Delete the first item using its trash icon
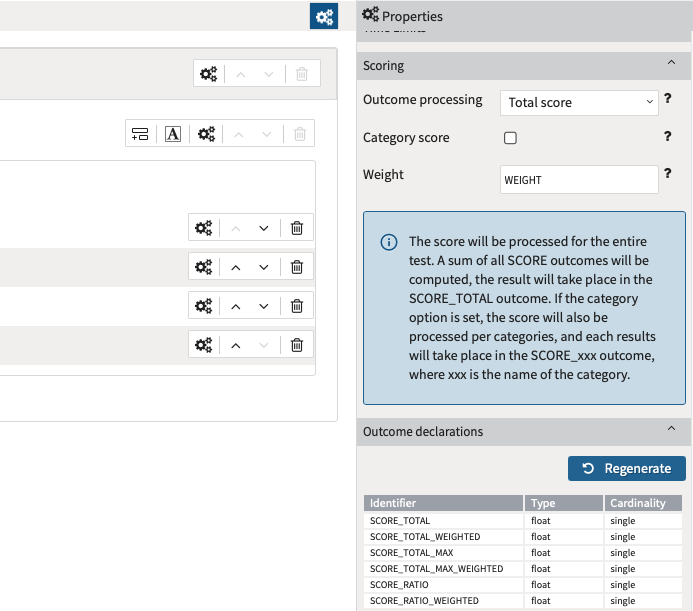The width and height of the screenshot is (693, 611). (297, 228)
